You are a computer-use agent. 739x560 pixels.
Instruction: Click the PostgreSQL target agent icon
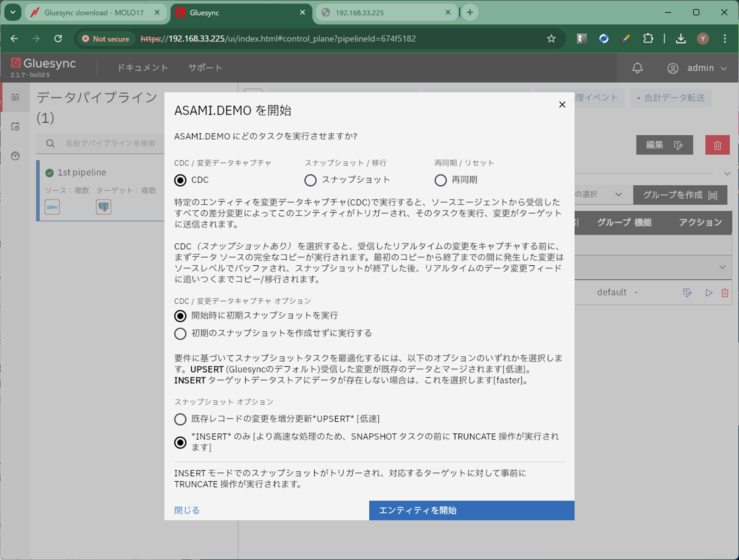click(103, 207)
